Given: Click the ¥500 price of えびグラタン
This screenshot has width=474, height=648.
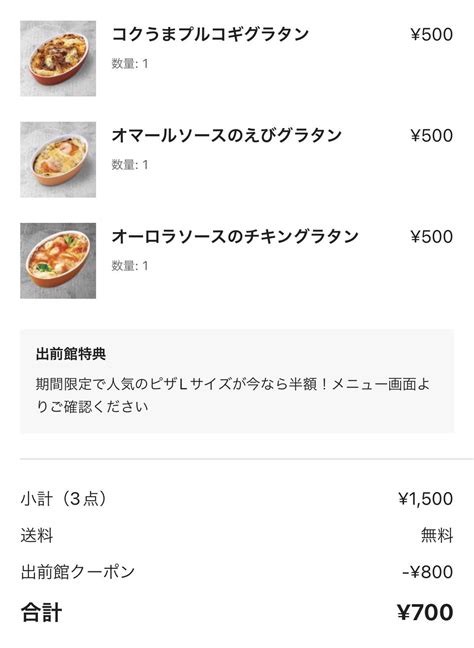Looking at the screenshot, I should [431, 136].
